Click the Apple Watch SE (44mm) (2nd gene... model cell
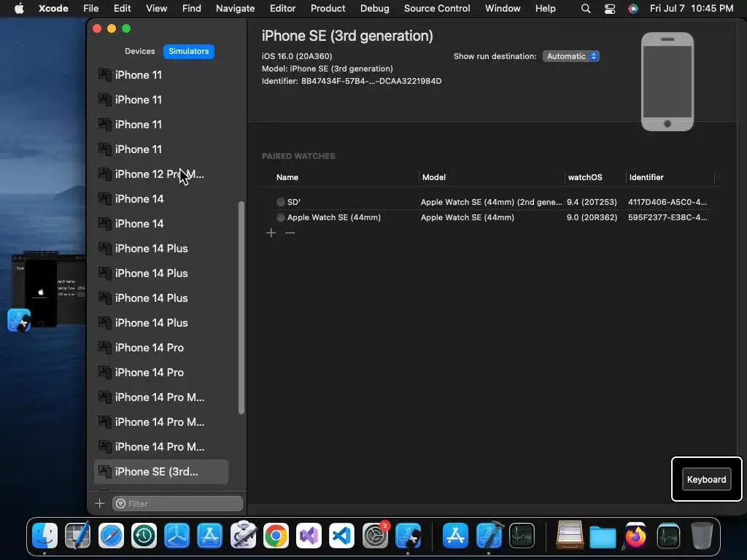Viewport: 747px width, 560px height. [491, 202]
